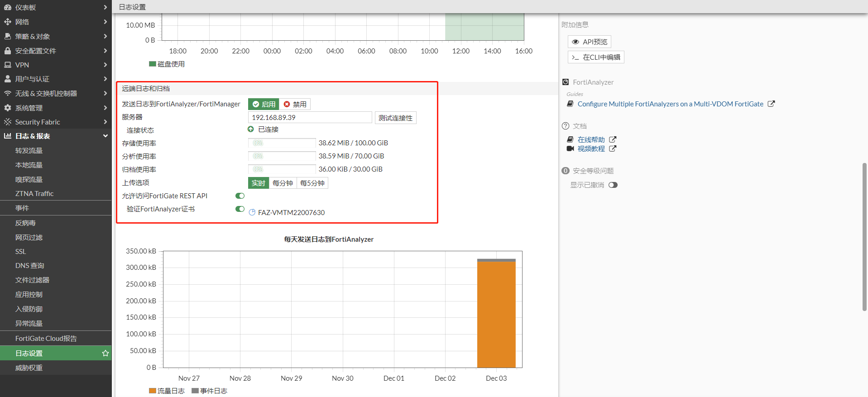Expand the 网络 menu chevron
Screen dimensions: 868x397
coord(106,22)
